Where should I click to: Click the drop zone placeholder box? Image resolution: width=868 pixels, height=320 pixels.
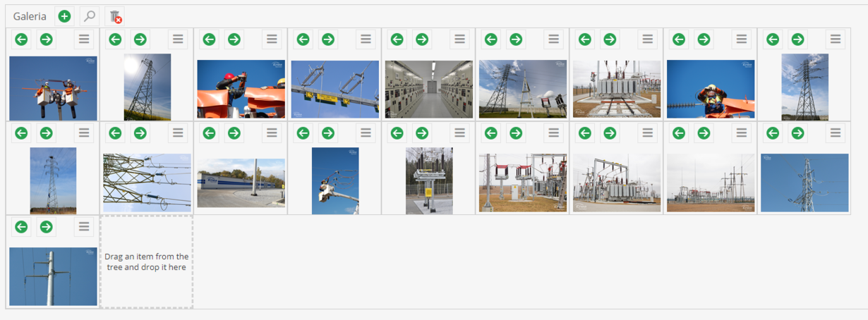(x=147, y=262)
